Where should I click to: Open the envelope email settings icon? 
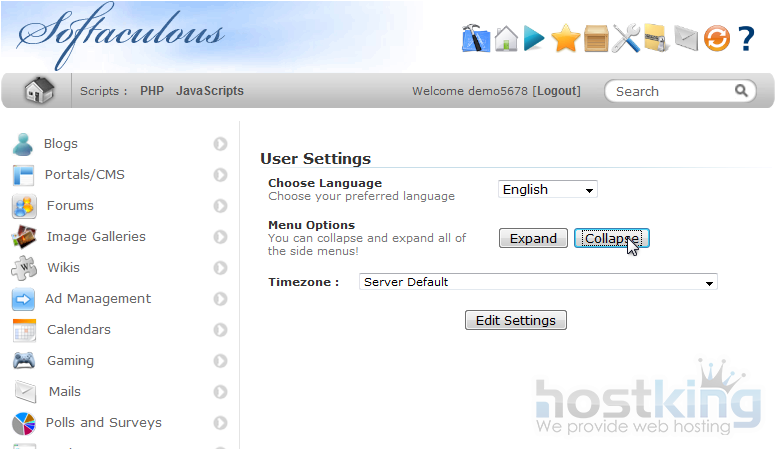pyautogui.click(x=685, y=39)
